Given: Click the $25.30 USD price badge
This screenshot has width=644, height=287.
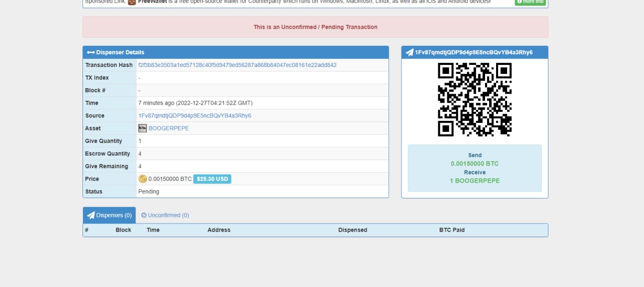Looking at the screenshot, I should [212, 179].
